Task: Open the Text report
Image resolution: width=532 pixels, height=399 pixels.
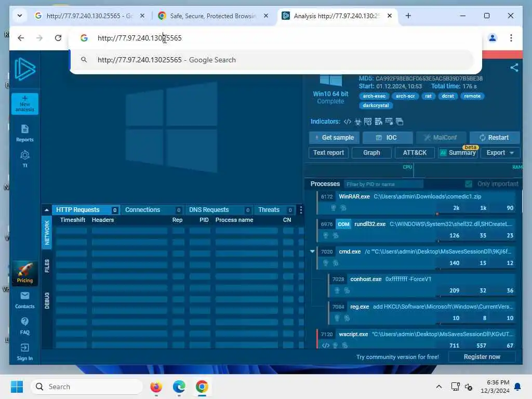Action: [x=328, y=153]
